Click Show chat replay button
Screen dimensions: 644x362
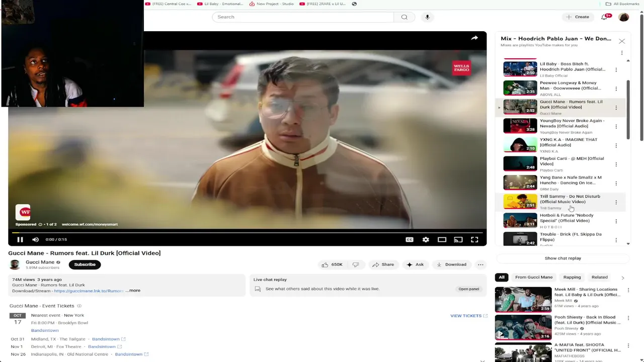point(562,258)
